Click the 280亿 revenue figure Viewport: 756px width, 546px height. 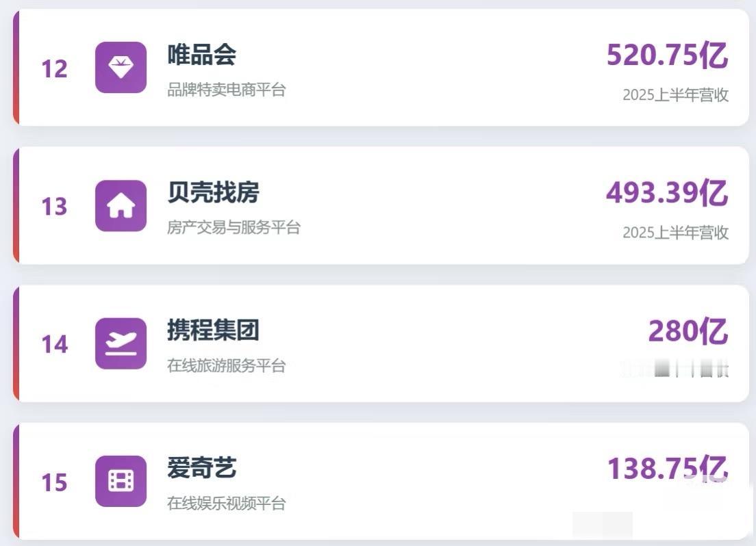tap(688, 331)
